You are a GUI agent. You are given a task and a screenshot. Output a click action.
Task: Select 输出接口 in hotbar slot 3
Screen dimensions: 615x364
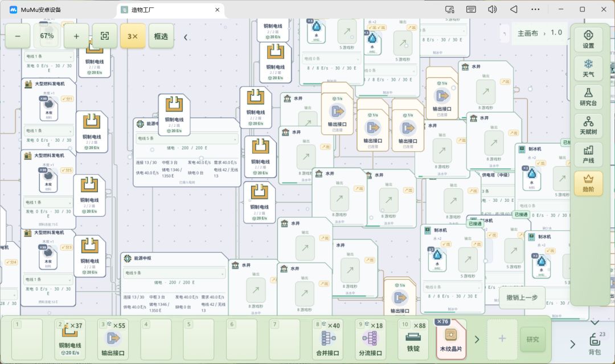coord(113,339)
